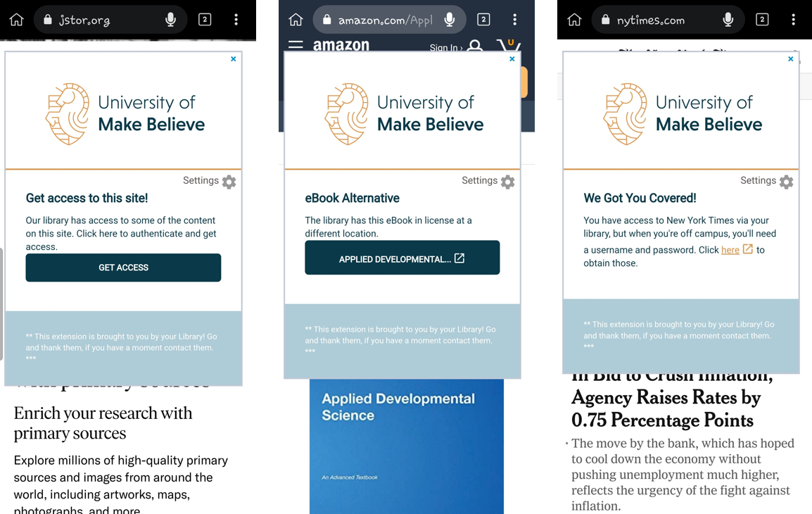Click the APPLIED DEVELOPMENTAL... button
This screenshot has width=812, height=514.
402,258
